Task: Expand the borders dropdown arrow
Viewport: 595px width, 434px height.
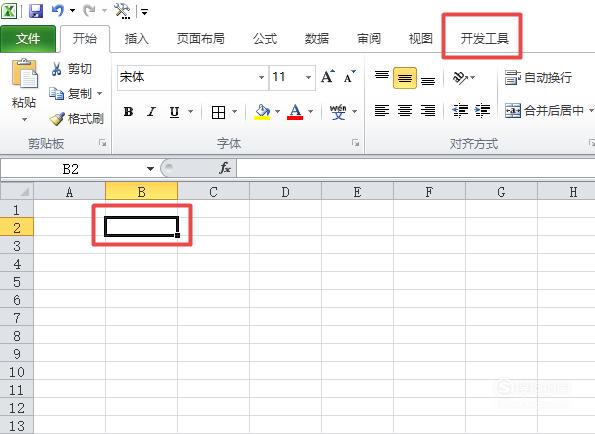Action: [235, 112]
